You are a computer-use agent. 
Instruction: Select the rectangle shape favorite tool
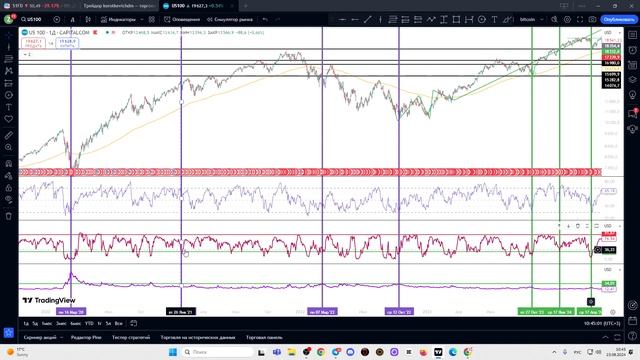(456, 19)
